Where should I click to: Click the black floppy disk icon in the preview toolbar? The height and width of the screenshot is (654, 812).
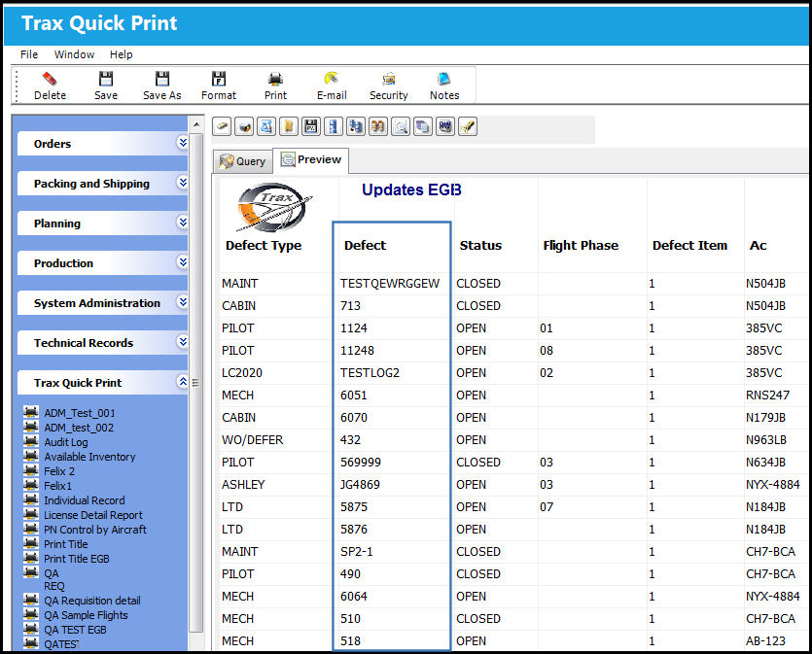pyautogui.click(x=311, y=126)
